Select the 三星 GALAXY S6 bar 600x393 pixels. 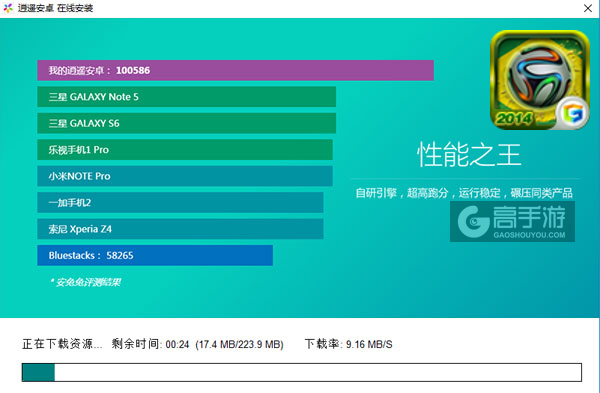coord(186,123)
